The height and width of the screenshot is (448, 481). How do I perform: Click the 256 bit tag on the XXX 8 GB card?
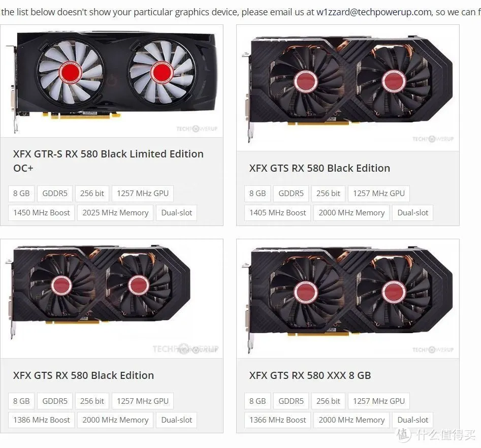pos(328,401)
